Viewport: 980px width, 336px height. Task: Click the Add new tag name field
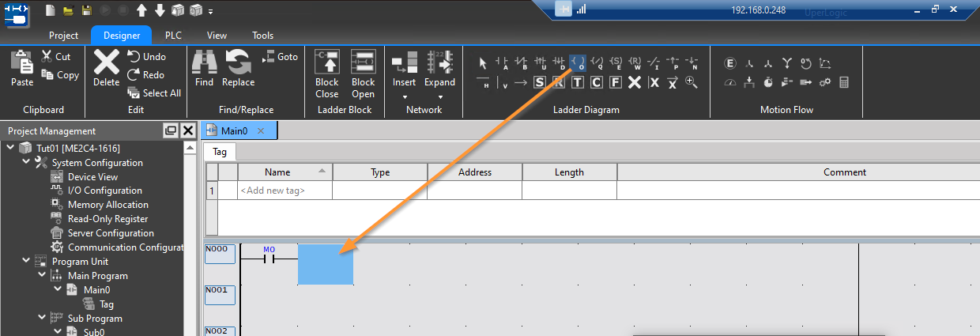[x=285, y=191]
